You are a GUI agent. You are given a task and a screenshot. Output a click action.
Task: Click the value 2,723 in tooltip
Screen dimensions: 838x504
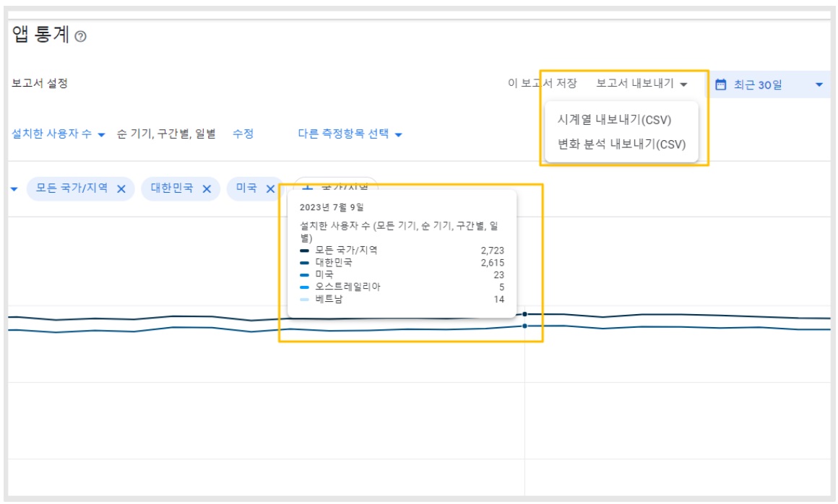pos(492,251)
